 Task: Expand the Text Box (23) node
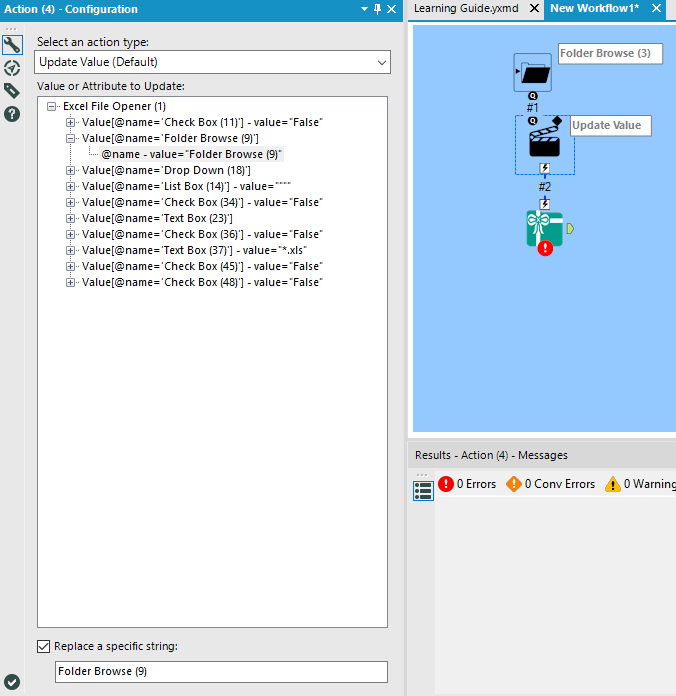coord(70,218)
